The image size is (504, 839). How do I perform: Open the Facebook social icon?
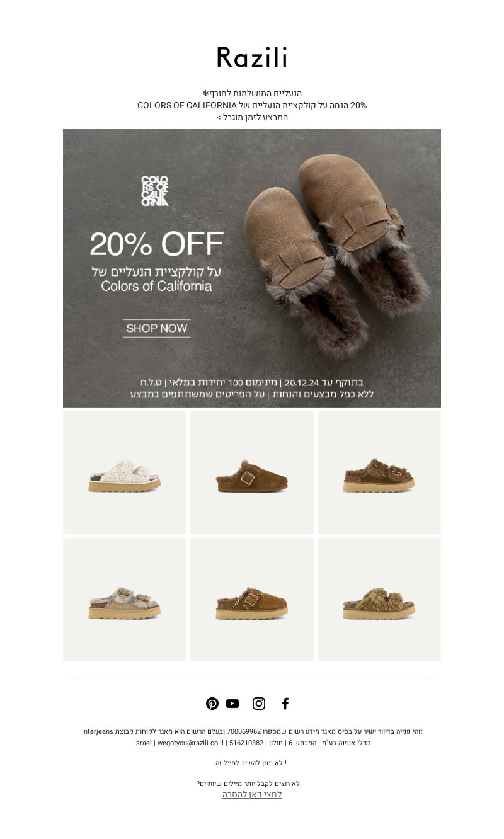click(285, 704)
